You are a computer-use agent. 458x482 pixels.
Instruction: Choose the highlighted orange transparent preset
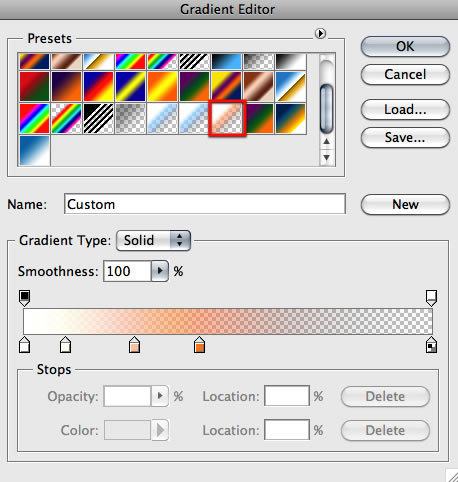coord(227,118)
